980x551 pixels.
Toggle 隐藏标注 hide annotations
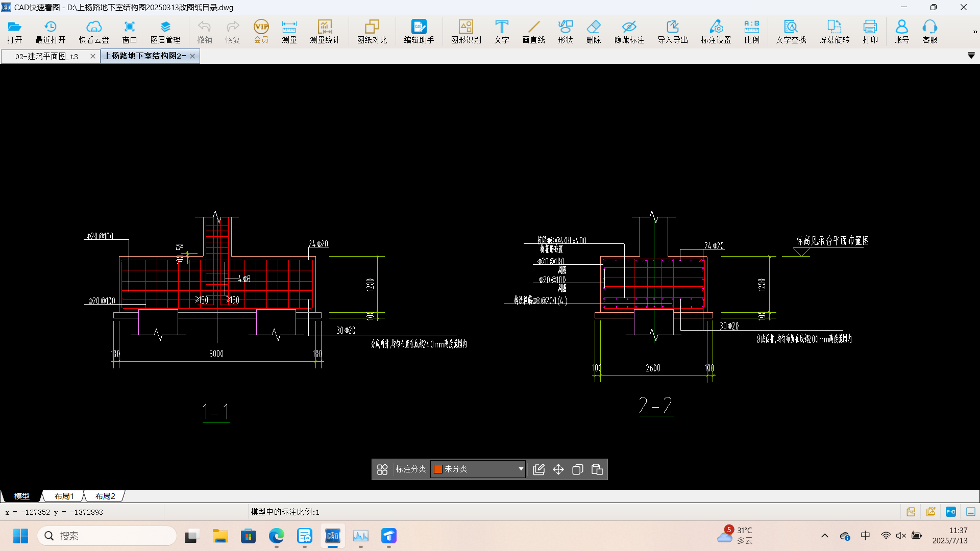pyautogui.click(x=629, y=32)
